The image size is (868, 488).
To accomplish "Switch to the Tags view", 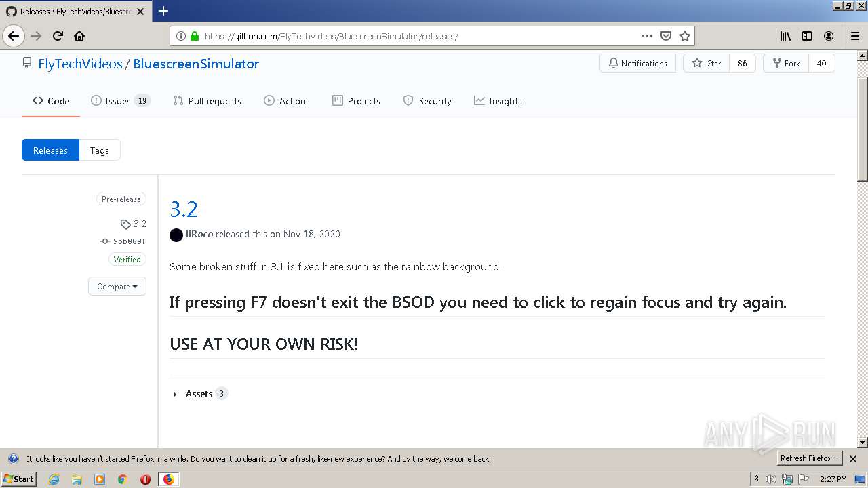I will coord(100,150).
